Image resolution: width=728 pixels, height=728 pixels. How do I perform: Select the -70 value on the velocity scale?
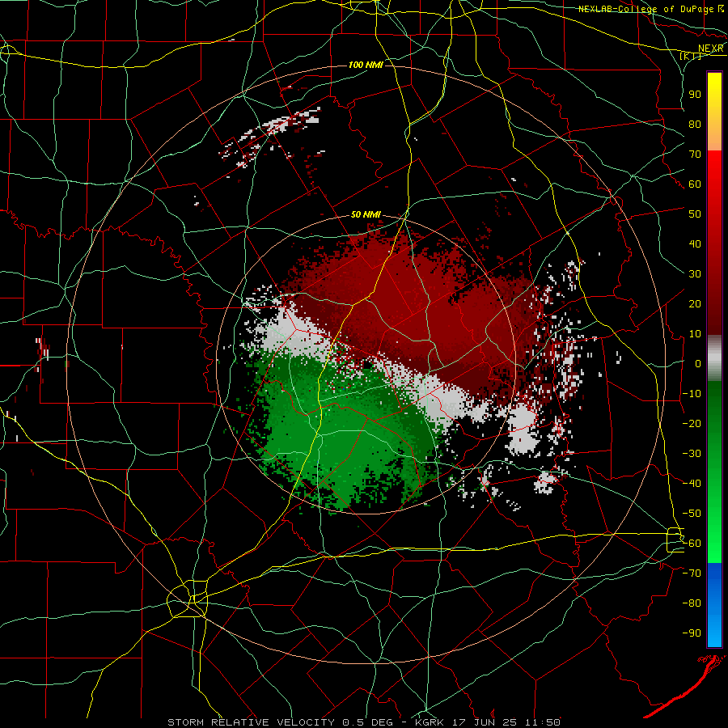click(x=692, y=574)
